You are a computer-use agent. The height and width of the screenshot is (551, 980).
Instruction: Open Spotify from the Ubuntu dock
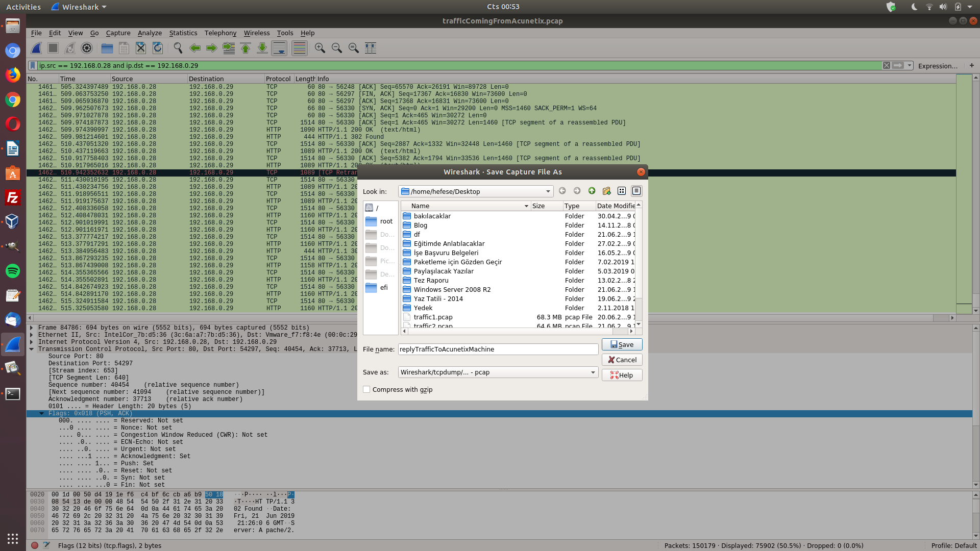pyautogui.click(x=13, y=271)
